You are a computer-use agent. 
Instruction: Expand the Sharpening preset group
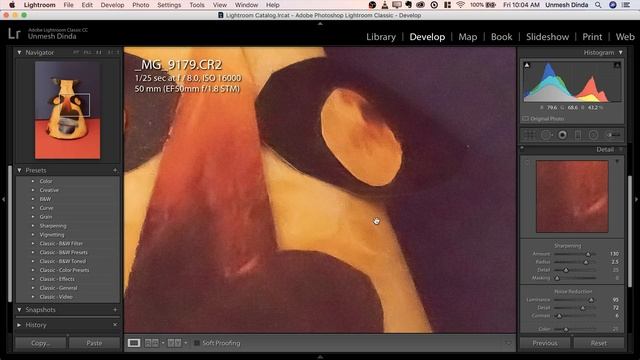click(33, 226)
